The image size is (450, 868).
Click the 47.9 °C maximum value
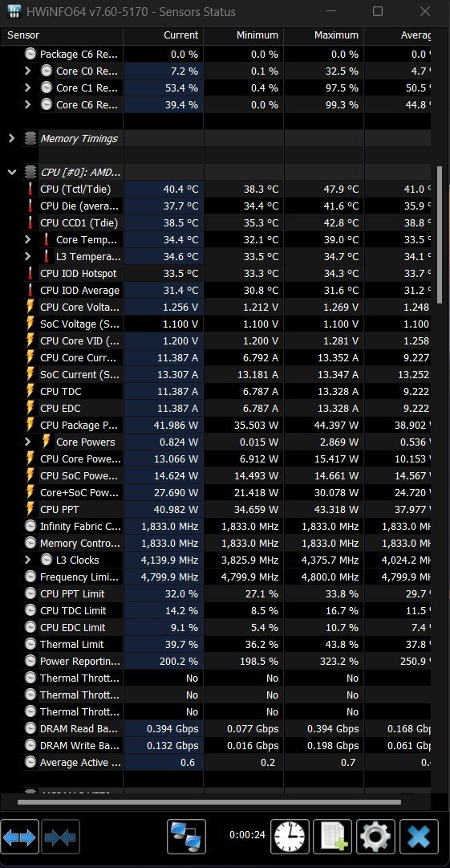(341, 189)
